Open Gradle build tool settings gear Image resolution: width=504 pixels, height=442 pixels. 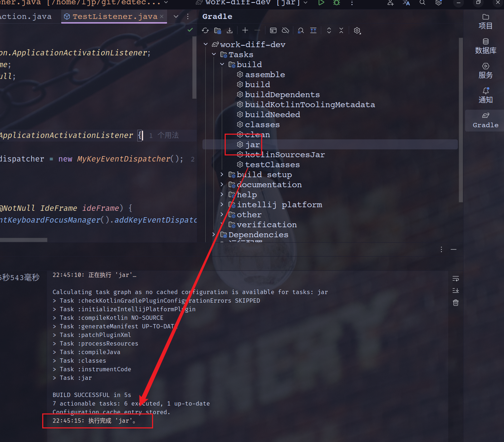coord(357,31)
